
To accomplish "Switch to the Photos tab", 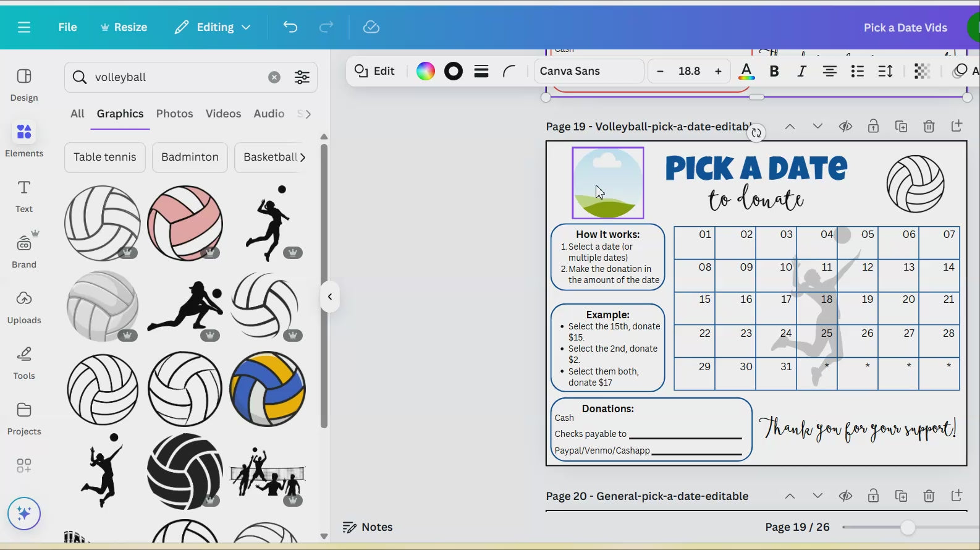I will pyautogui.click(x=174, y=114).
